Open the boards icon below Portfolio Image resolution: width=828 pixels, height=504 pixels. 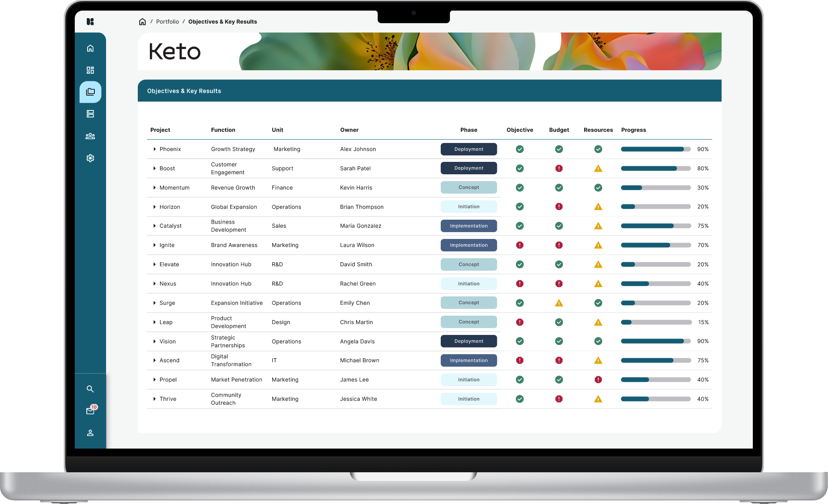(90, 114)
